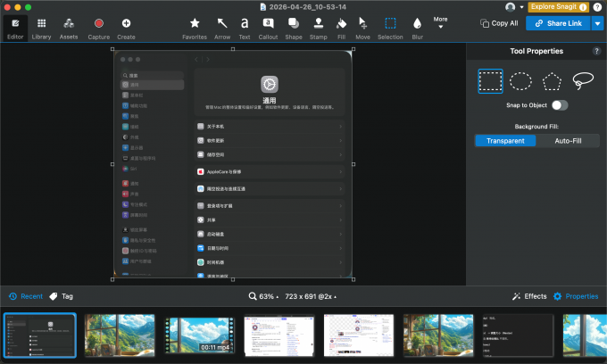Select the Fill tool

click(341, 29)
